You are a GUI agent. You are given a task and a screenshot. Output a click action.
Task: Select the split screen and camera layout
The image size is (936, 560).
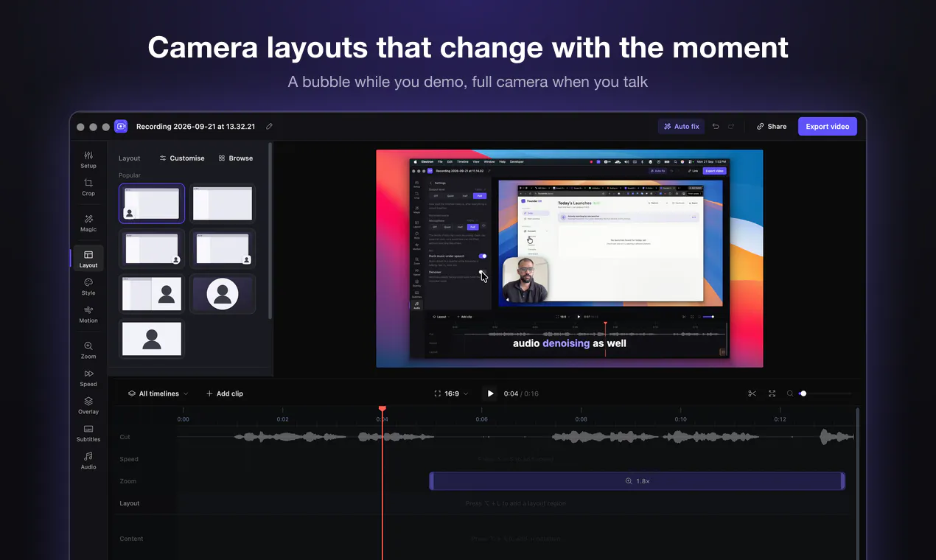pyautogui.click(x=152, y=294)
